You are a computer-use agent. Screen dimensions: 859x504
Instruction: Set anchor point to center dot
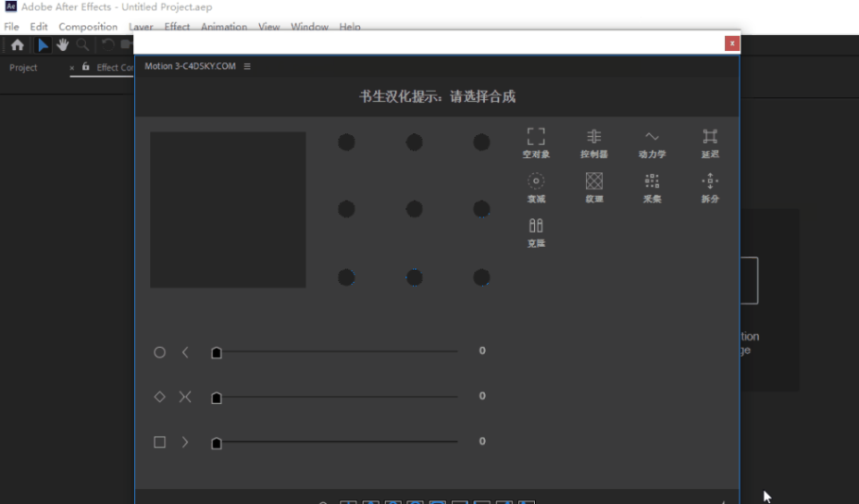(x=414, y=209)
